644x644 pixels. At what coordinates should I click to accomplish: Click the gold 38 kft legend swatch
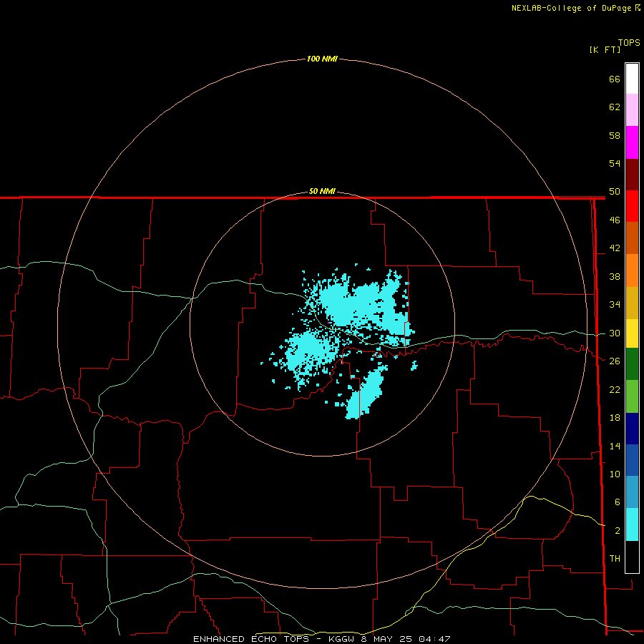pyautogui.click(x=632, y=303)
